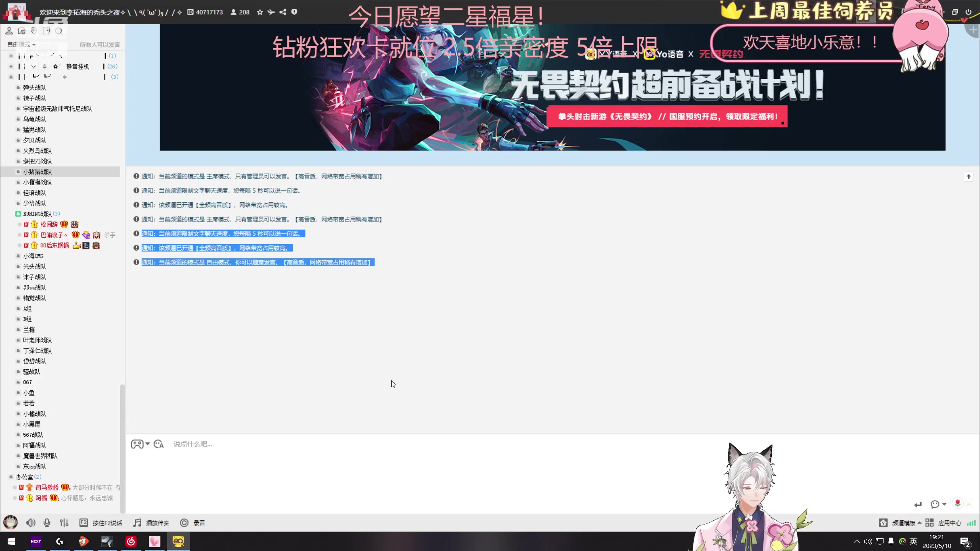Toggle the microphone icon in bottom bar

(47, 523)
